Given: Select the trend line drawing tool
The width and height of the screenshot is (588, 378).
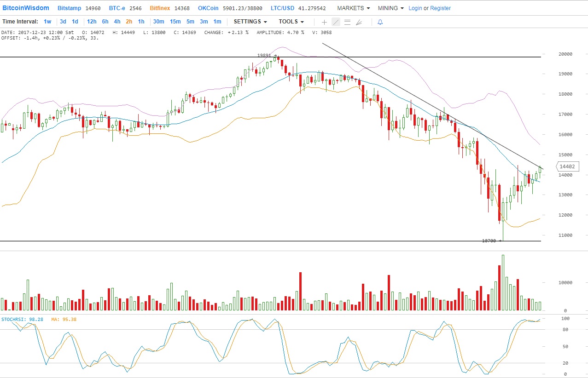Looking at the screenshot, I should coord(336,22).
